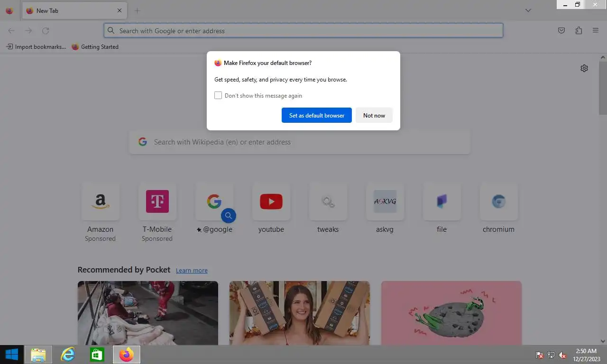
Task: Open the Windows Start menu
Action: click(x=11, y=355)
